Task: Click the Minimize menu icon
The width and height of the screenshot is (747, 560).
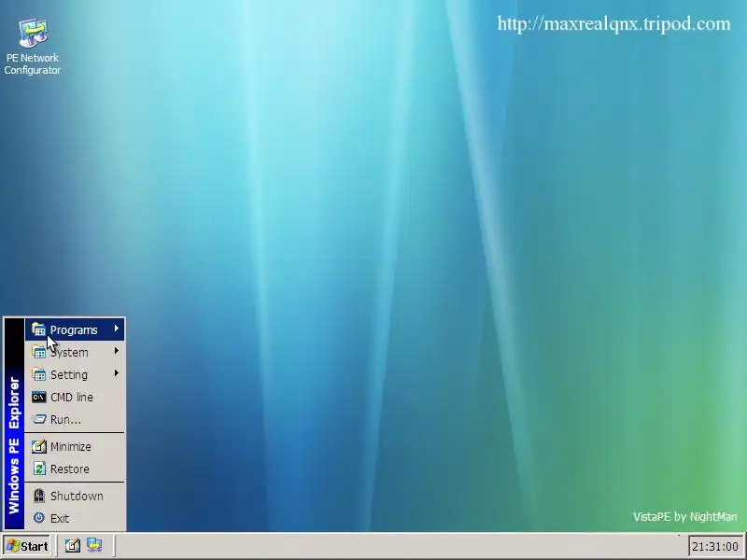Action: click(38, 446)
